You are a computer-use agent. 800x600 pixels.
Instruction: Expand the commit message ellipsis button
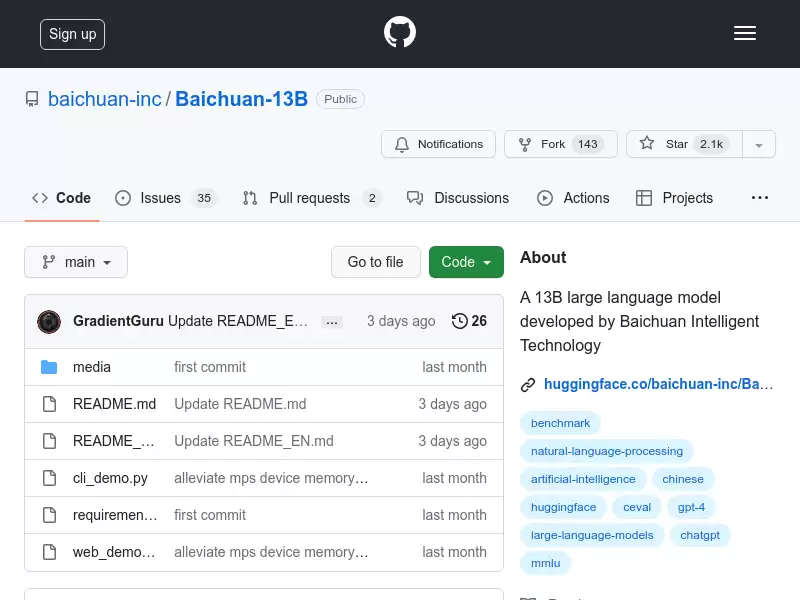[332, 322]
